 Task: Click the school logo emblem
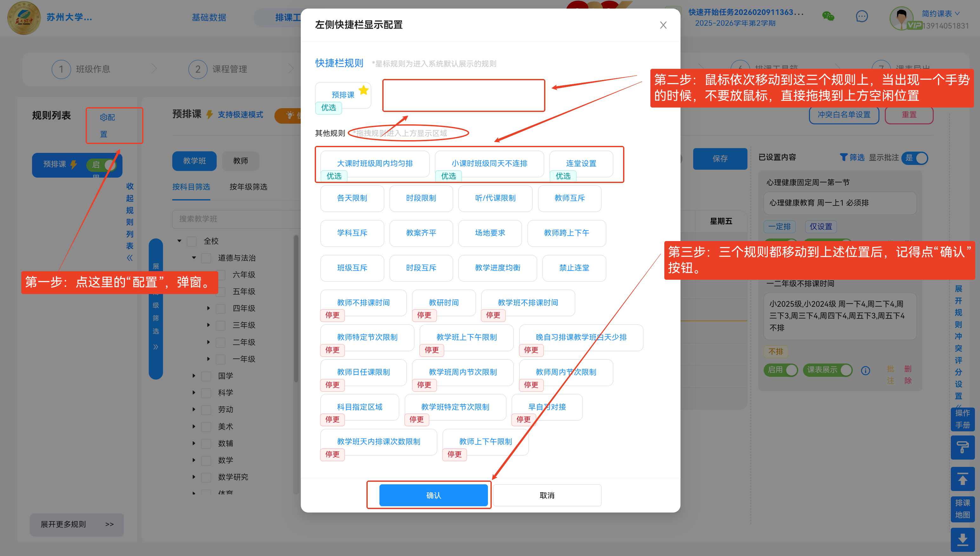24,17
